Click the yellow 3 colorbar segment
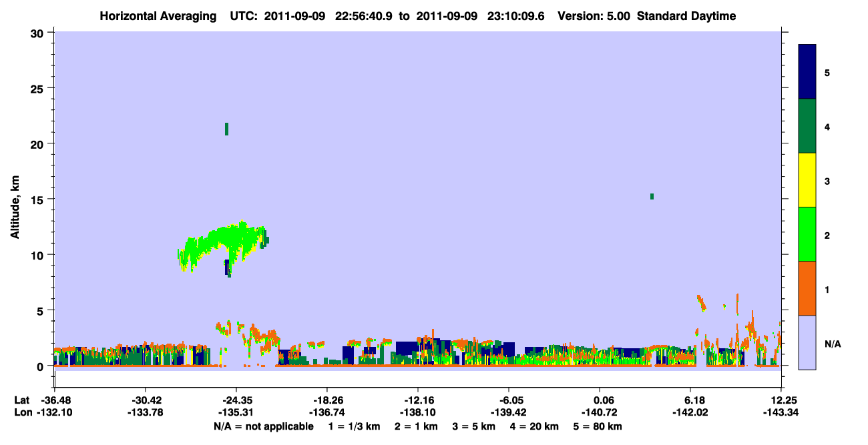Image resolution: width=868 pixels, height=445 pixels. point(807,180)
